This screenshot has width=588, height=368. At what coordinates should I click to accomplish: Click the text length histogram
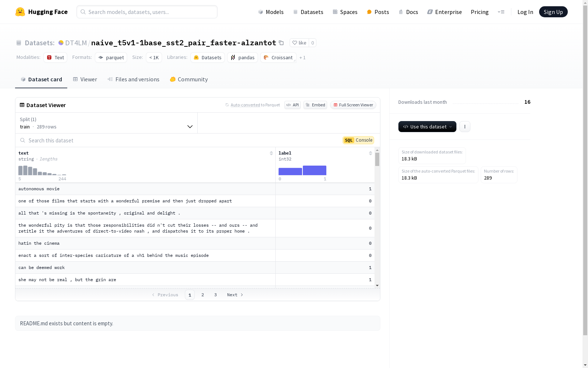tap(42, 170)
